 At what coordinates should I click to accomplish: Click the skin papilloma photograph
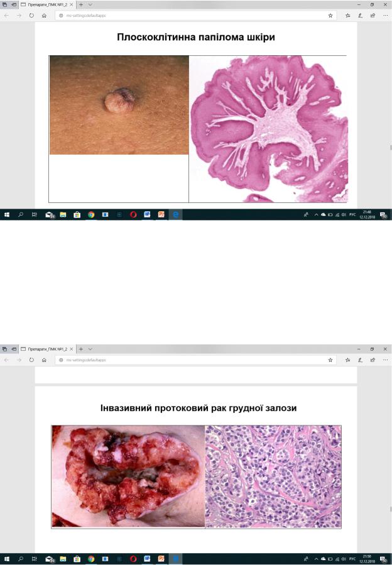pos(119,105)
